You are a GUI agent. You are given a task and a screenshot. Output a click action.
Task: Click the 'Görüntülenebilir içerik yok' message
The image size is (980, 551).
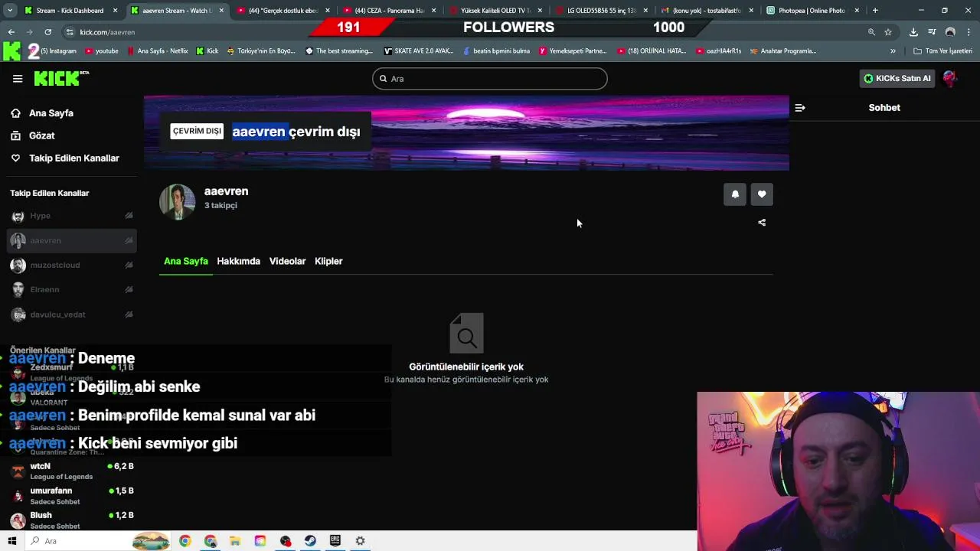pyautogui.click(x=466, y=367)
